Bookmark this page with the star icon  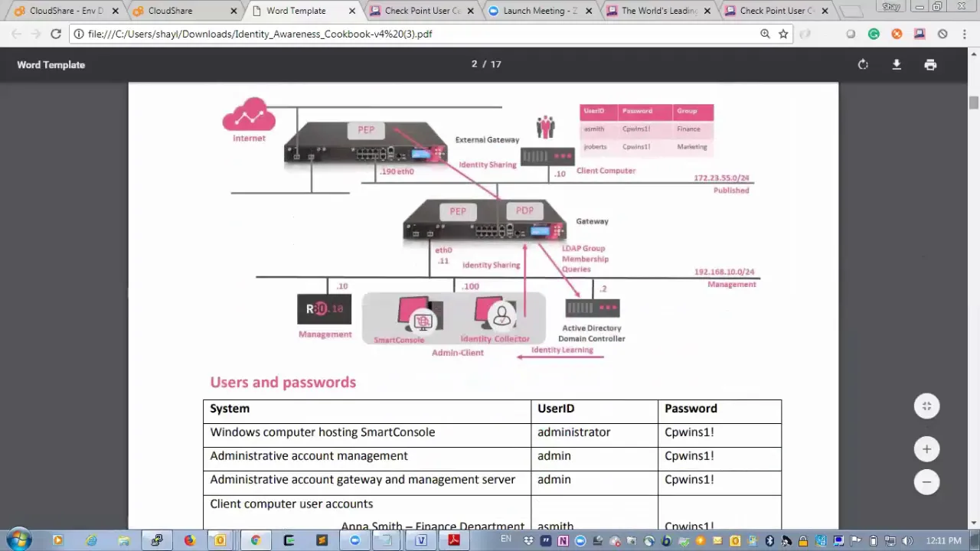coord(783,34)
